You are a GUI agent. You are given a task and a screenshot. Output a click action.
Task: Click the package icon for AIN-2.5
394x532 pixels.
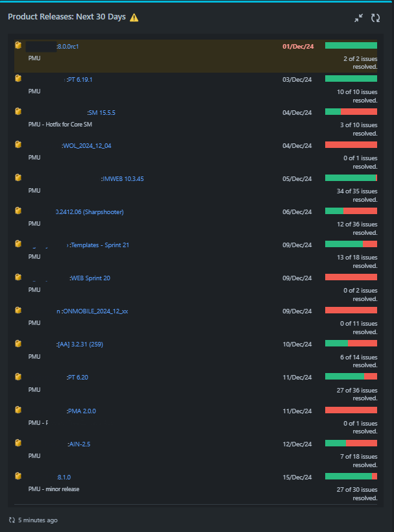click(18, 442)
